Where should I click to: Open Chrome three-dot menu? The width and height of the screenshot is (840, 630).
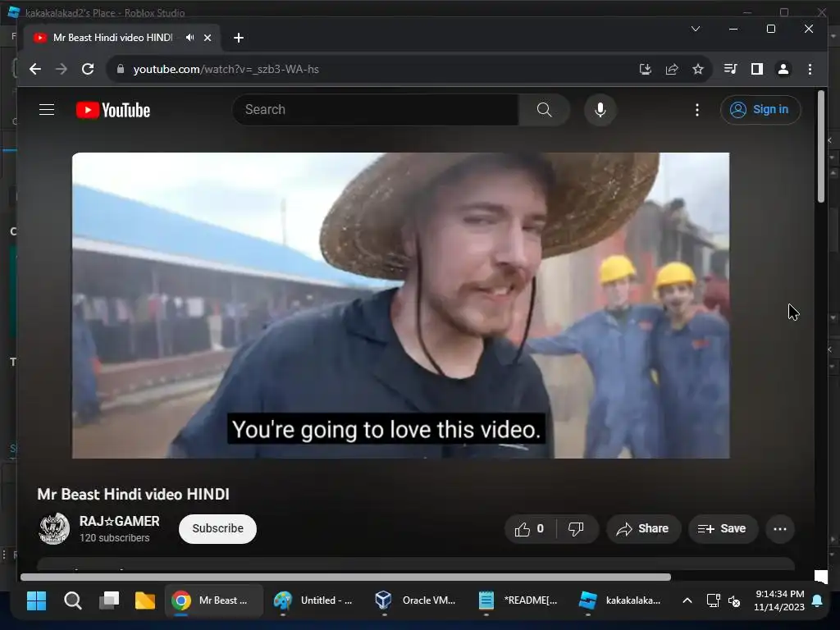point(810,69)
